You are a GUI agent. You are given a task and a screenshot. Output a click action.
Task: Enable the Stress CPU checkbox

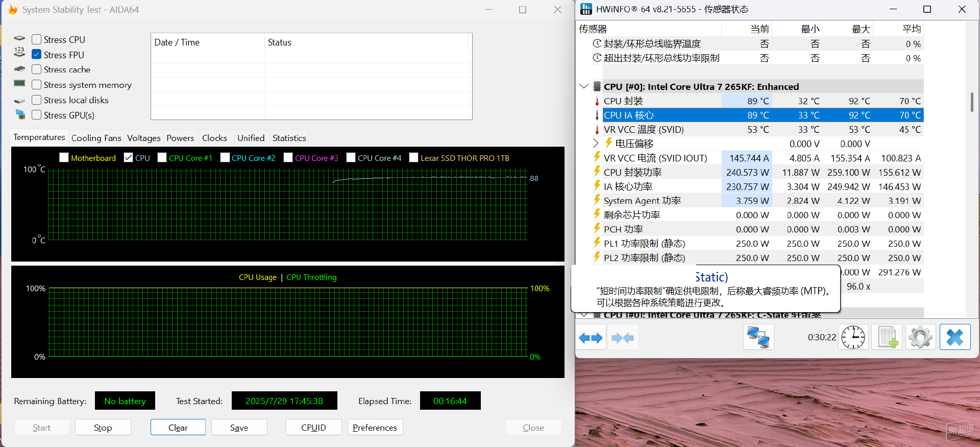(x=36, y=39)
